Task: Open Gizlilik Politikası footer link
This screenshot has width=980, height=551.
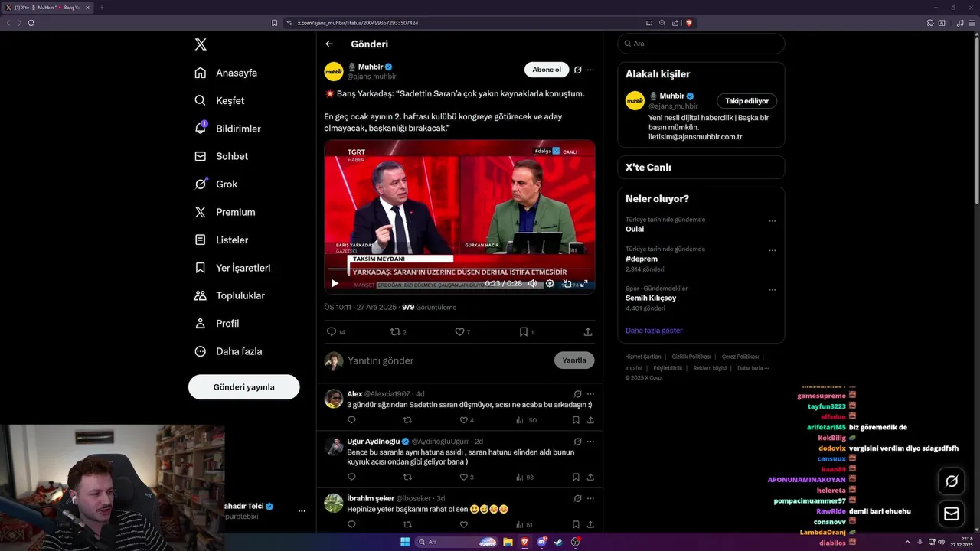Action: coord(691,357)
